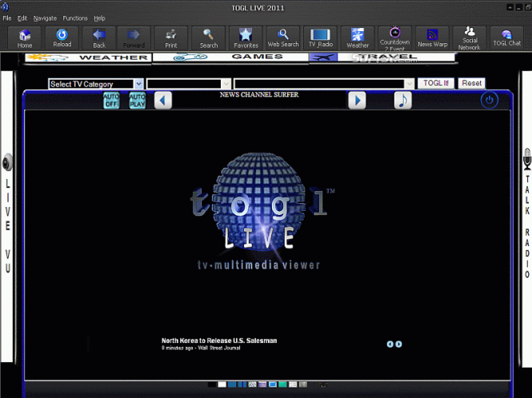532x398 pixels.
Task: Open the Edit menu
Action: tap(22, 18)
